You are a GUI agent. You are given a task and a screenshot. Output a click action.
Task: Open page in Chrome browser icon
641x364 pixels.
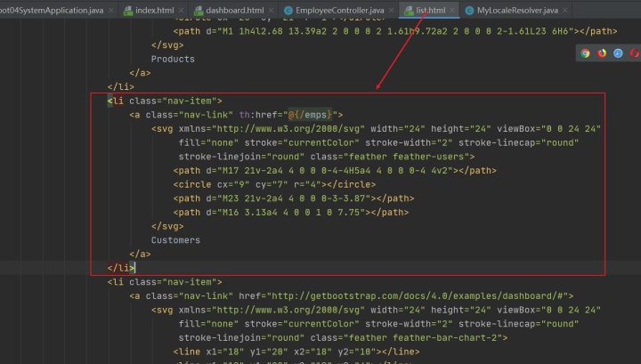coord(586,53)
